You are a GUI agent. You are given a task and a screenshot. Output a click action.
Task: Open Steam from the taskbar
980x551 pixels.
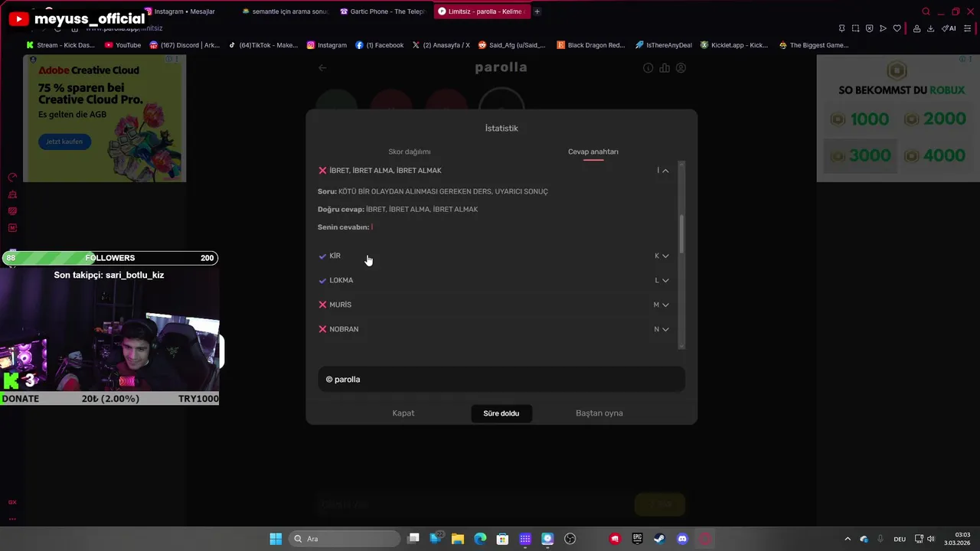click(659, 539)
